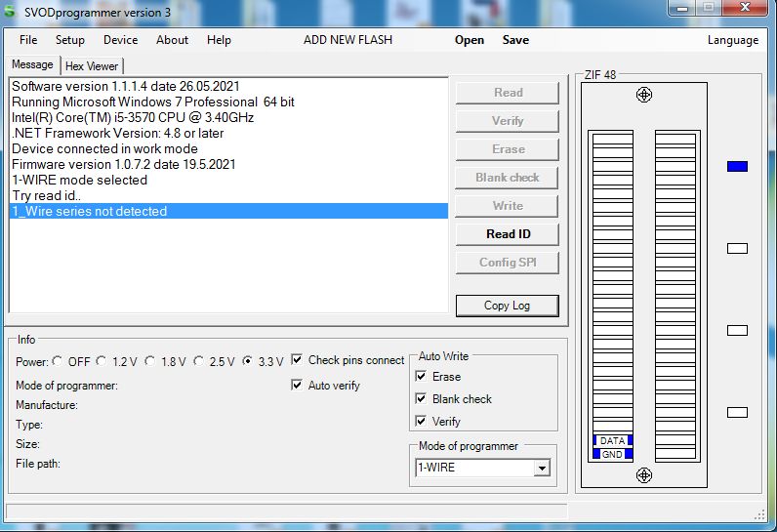Toggle Auto Write Verify checkbox
Viewport: 777px width, 532px height.
[421, 421]
